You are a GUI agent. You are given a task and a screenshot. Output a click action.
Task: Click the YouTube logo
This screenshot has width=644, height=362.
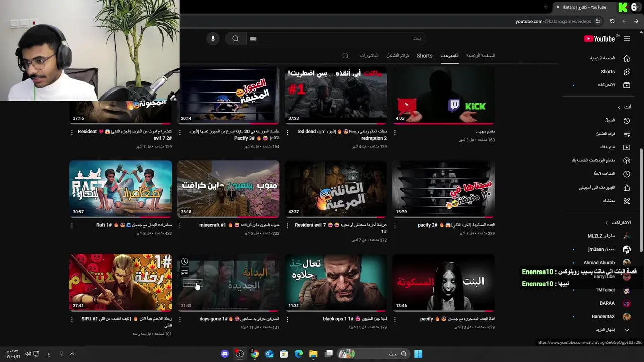click(599, 39)
